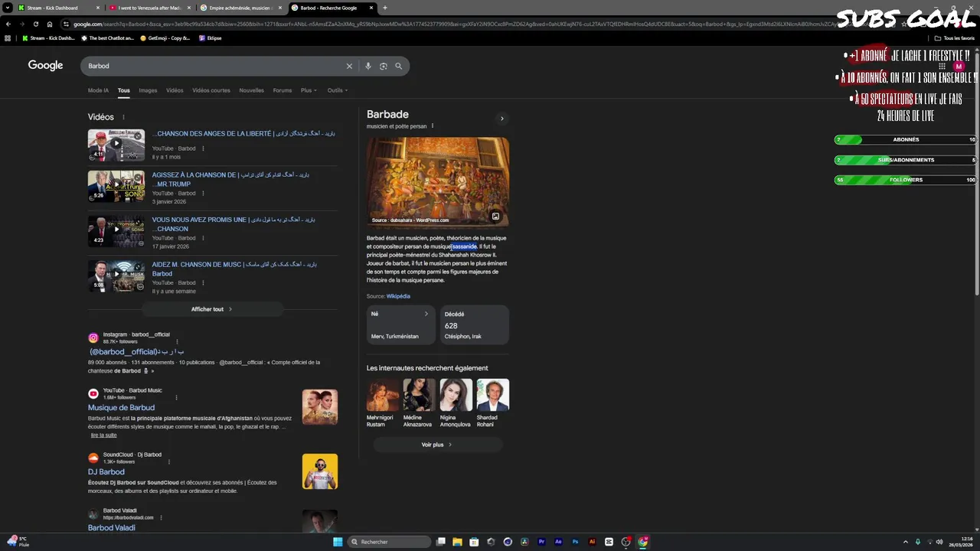Open File Explorer from taskbar

(457, 542)
